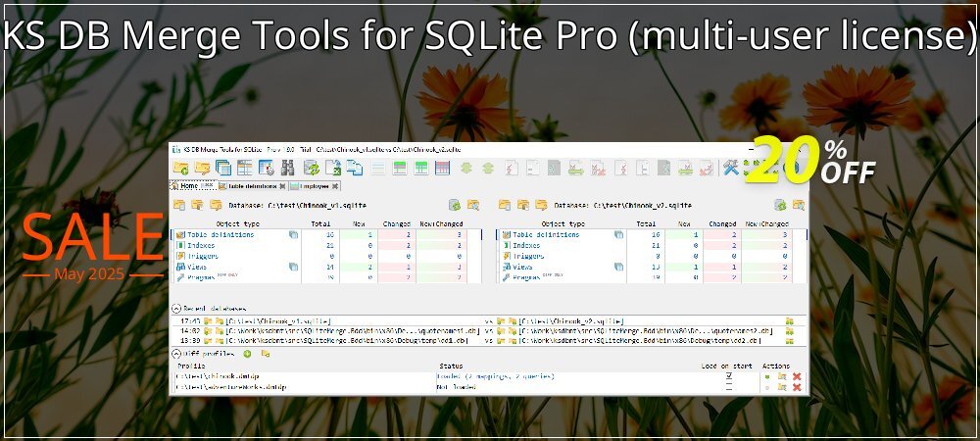
Task: Click the binoculars search icon
Action: click(287, 168)
